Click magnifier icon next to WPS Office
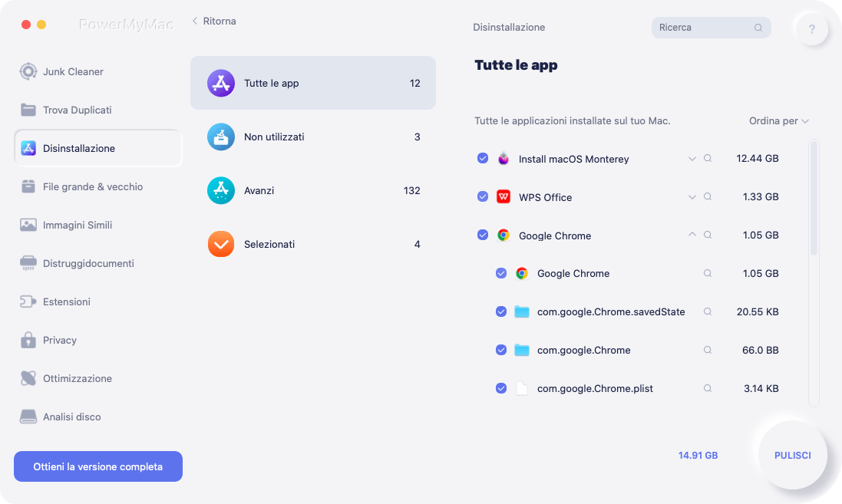 click(x=708, y=197)
